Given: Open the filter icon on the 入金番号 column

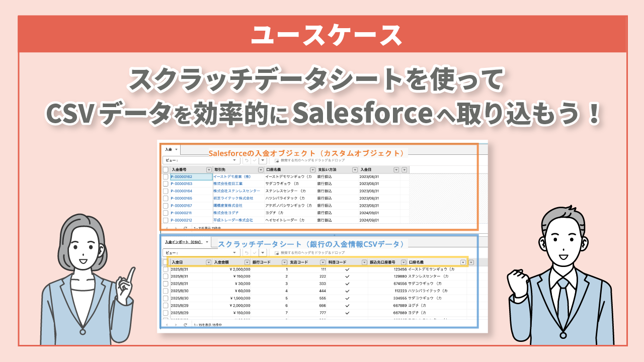Looking at the screenshot, I should coord(209,170).
